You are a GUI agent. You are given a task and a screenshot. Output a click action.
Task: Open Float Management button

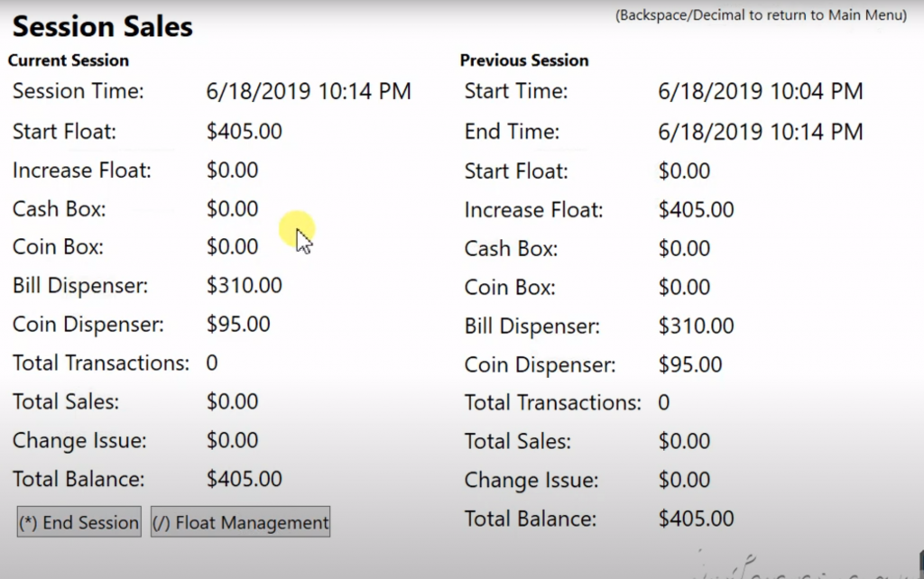point(240,522)
